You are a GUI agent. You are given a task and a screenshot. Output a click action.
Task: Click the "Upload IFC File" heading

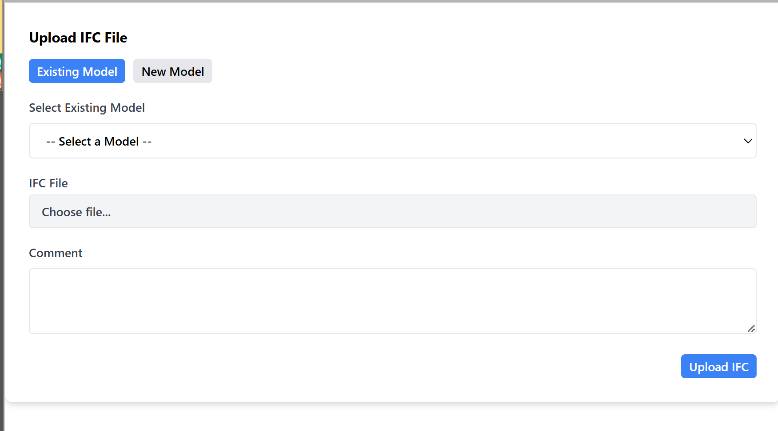pos(78,38)
